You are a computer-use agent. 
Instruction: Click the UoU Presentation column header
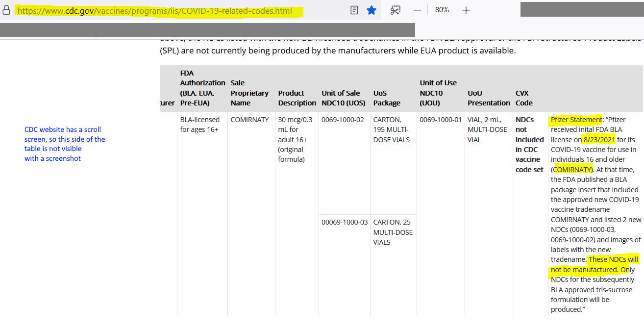click(x=489, y=98)
